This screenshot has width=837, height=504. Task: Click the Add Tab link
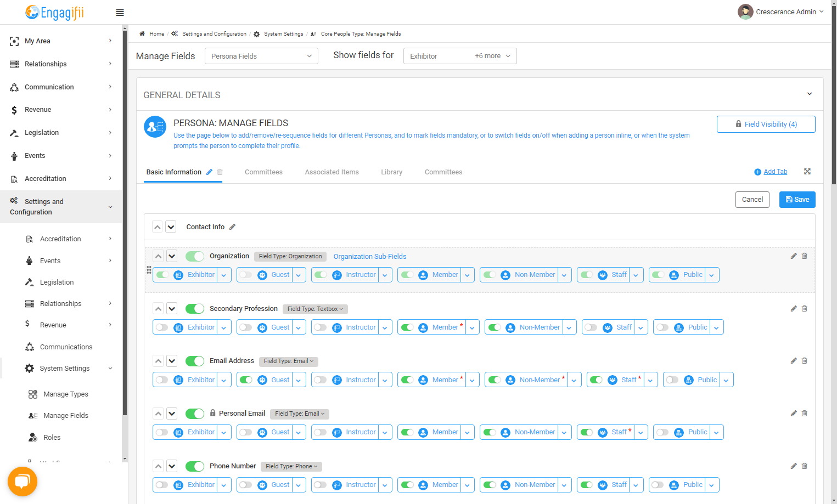coord(775,172)
